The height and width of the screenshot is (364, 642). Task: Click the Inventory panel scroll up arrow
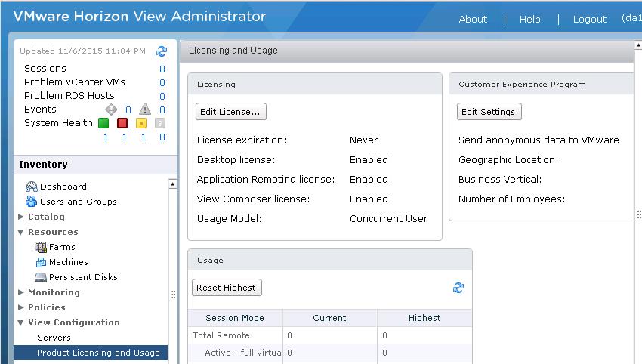click(x=173, y=184)
